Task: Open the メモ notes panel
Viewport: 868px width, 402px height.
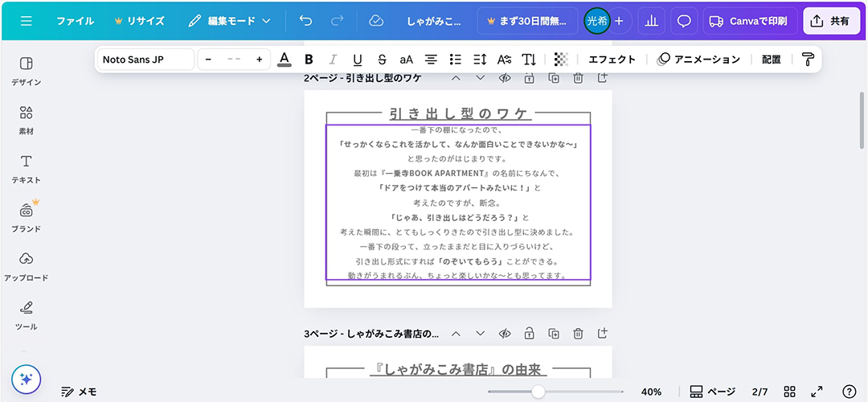Action: pyautogui.click(x=79, y=392)
